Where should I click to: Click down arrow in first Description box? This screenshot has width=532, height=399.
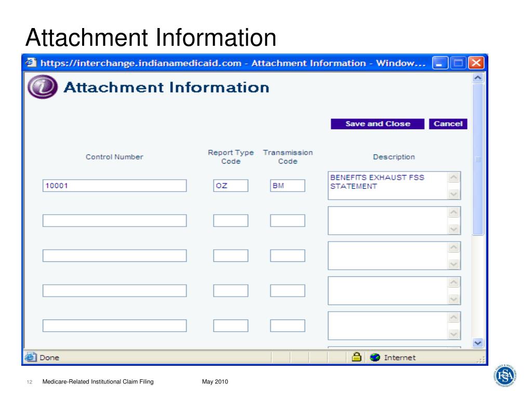click(454, 194)
